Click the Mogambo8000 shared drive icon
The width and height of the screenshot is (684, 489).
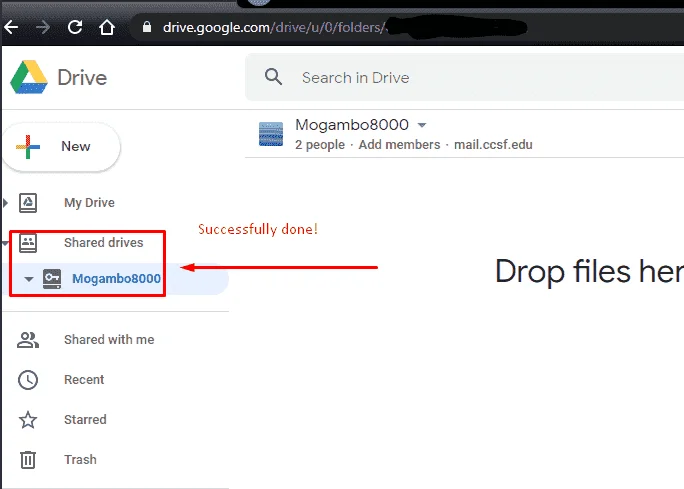click(52, 279)
